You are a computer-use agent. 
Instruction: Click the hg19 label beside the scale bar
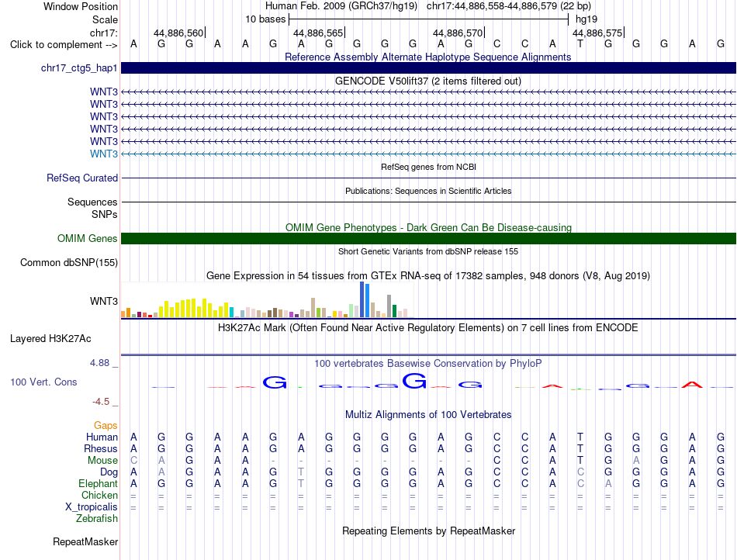point(586,19)
